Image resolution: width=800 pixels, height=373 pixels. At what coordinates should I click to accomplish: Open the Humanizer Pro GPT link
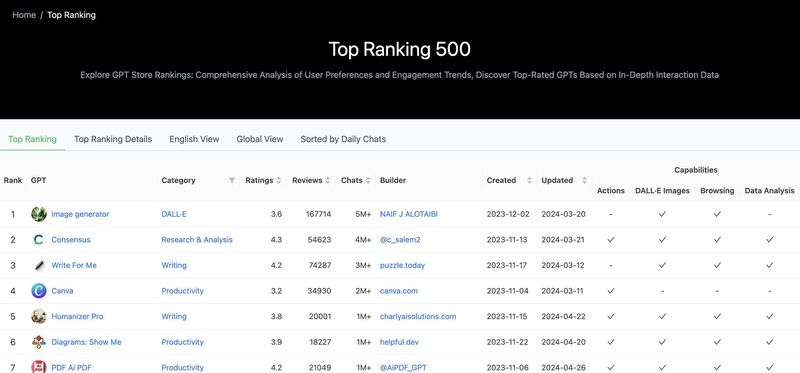click(x=77, y=316)
